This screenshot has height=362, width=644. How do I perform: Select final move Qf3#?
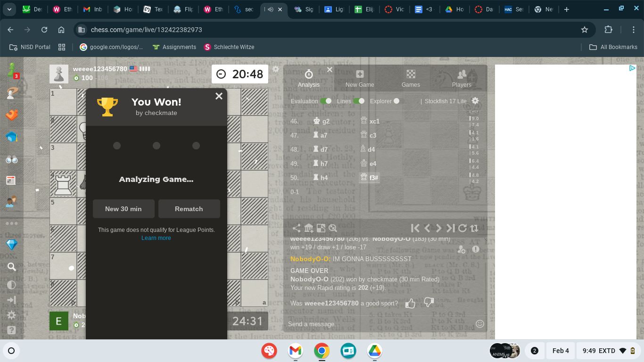pos(370,178)
